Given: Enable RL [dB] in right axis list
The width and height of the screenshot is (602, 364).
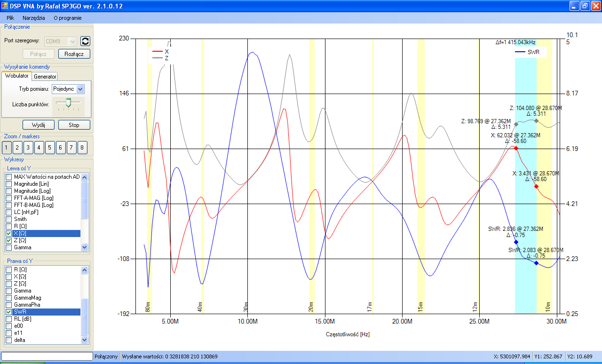Looking at the screenshot, I should (x=8, y=319).
